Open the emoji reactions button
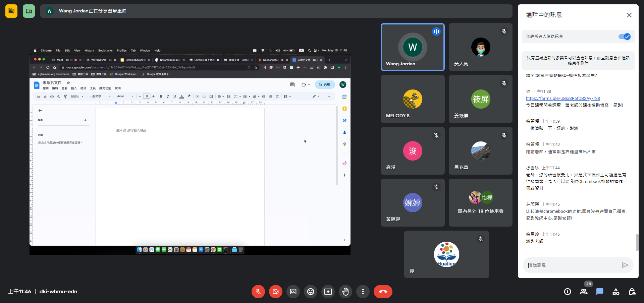The image size is (644, 303). pyautogui.click(x=311, y=292)
